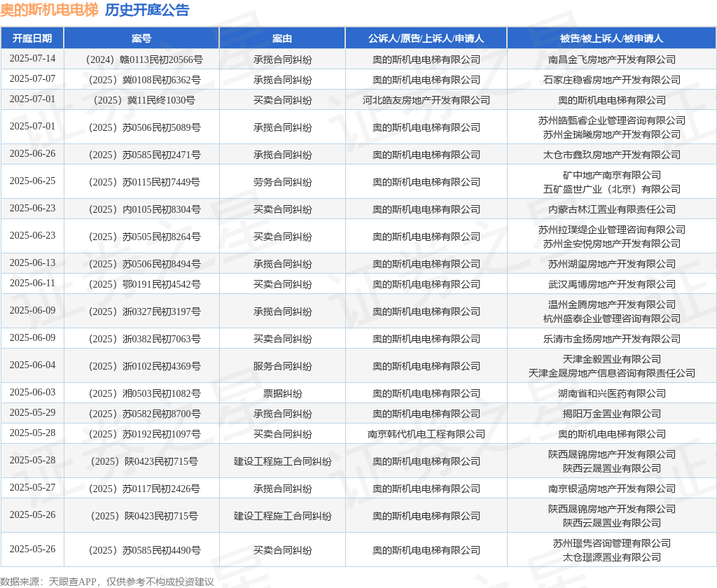The height and width of the screenshot is (588, 717).
Task: Select the date cell 2025-06-13
Action: tap(32, 263)
